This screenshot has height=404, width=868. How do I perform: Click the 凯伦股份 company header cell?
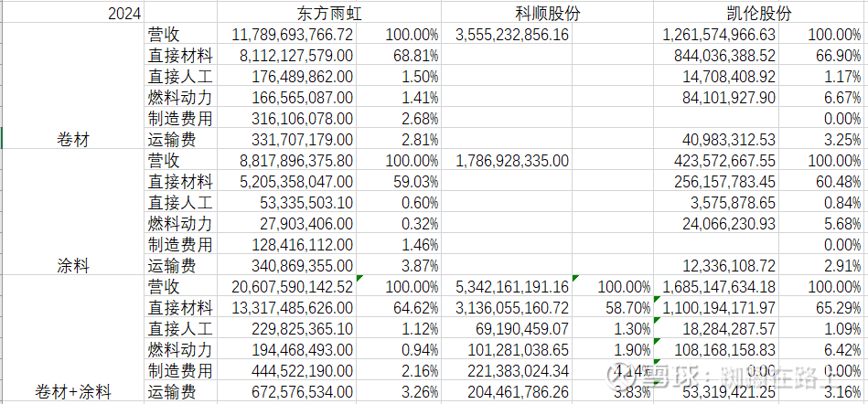[759, 14]
